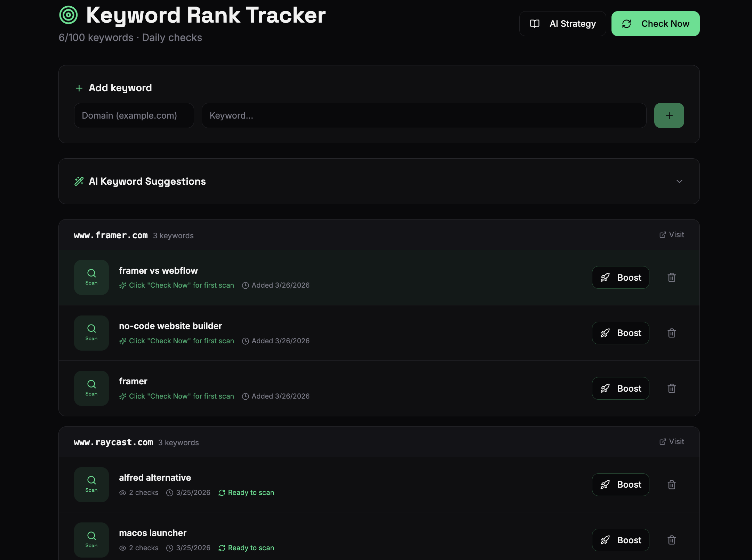Click into the Keyword text field

[x=424, y=115]
